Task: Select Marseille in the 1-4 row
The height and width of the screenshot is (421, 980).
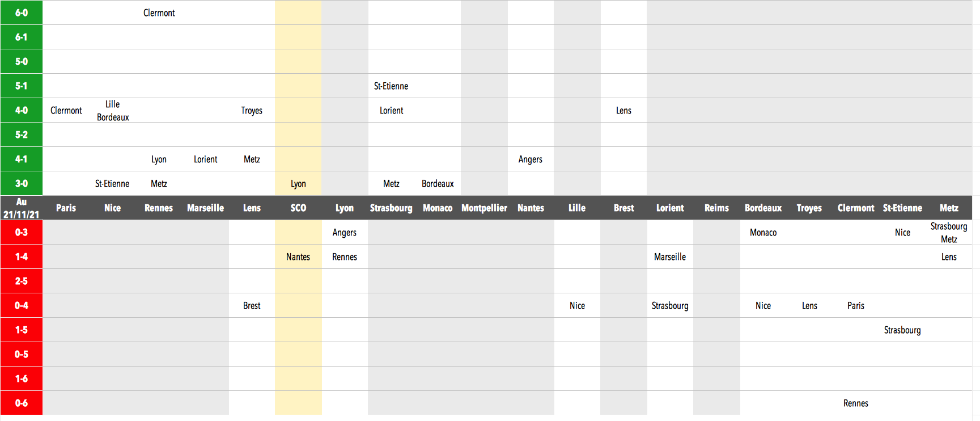Action: (x=670, y=257)
